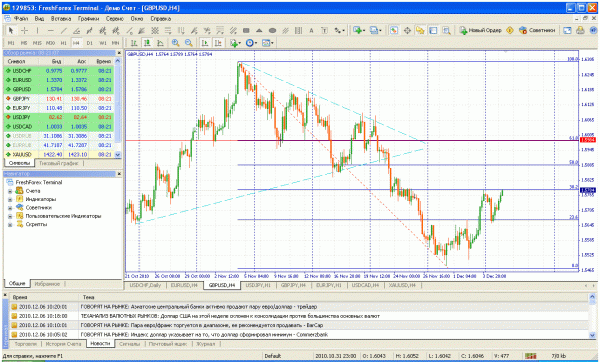This screenshot has width=600, height=362.
Task: Select the W1 timeframe
Action: tap(102, 43)
